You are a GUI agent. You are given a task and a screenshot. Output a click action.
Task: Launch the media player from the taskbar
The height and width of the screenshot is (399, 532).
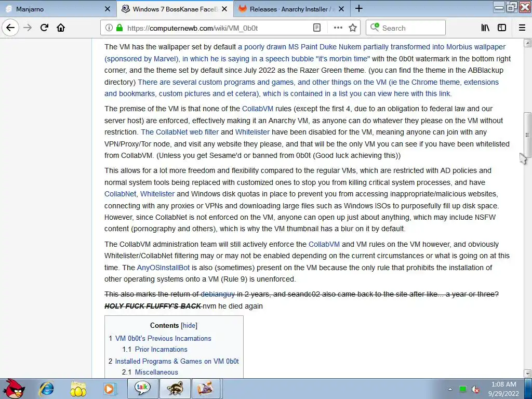coord(109,389)
